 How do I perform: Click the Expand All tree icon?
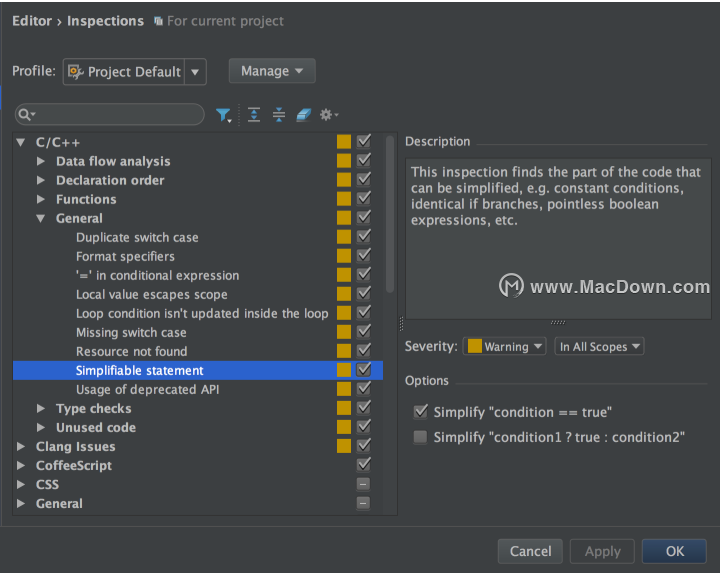(x=254, y=114)
